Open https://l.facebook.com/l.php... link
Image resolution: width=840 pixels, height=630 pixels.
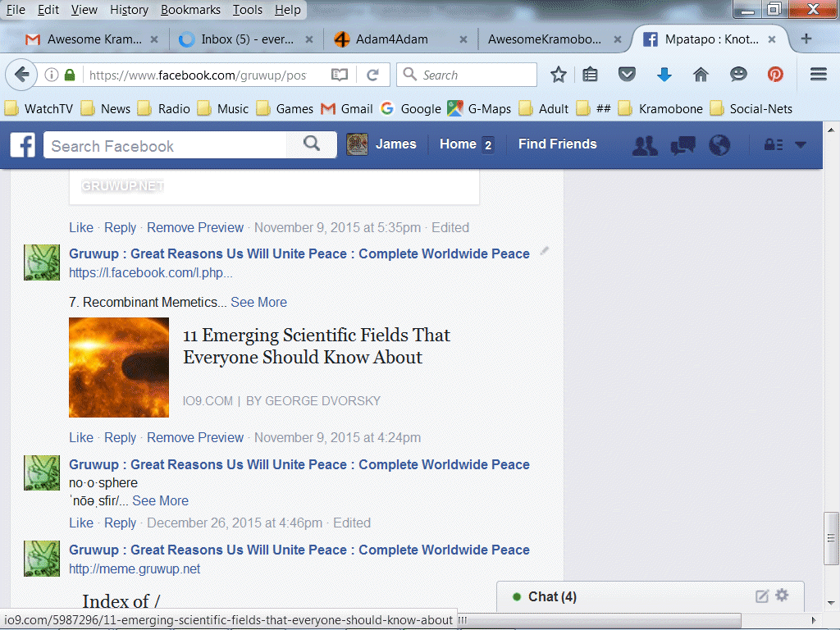(x=151, y=272)
